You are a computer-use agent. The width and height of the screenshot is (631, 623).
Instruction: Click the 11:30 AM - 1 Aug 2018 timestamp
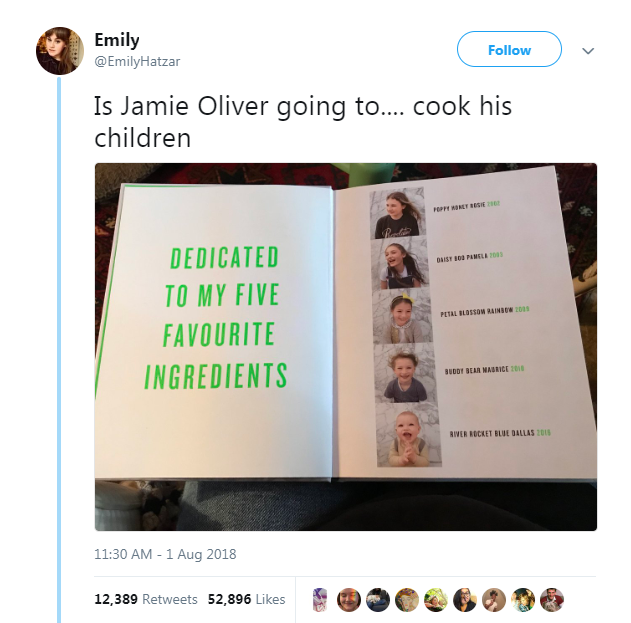click(165, 553)
